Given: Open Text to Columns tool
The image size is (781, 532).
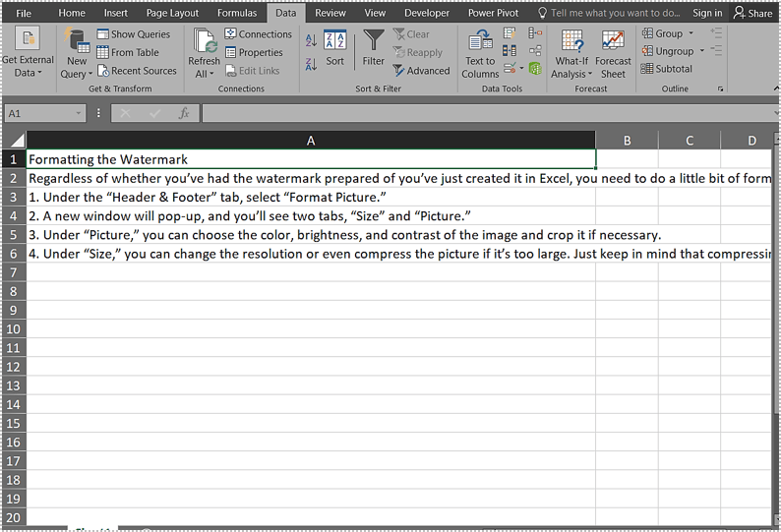Looking at the screenshot, I should [x=480, y=52].
